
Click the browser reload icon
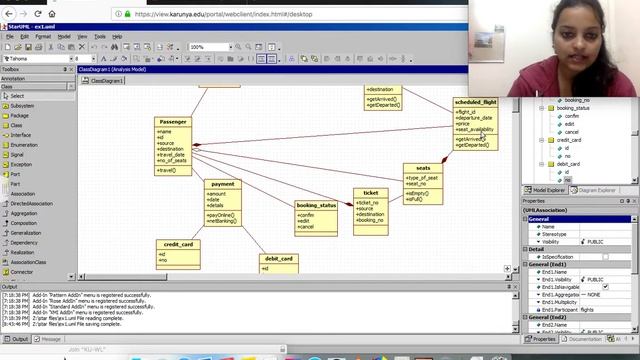click(x=38, y=14)
